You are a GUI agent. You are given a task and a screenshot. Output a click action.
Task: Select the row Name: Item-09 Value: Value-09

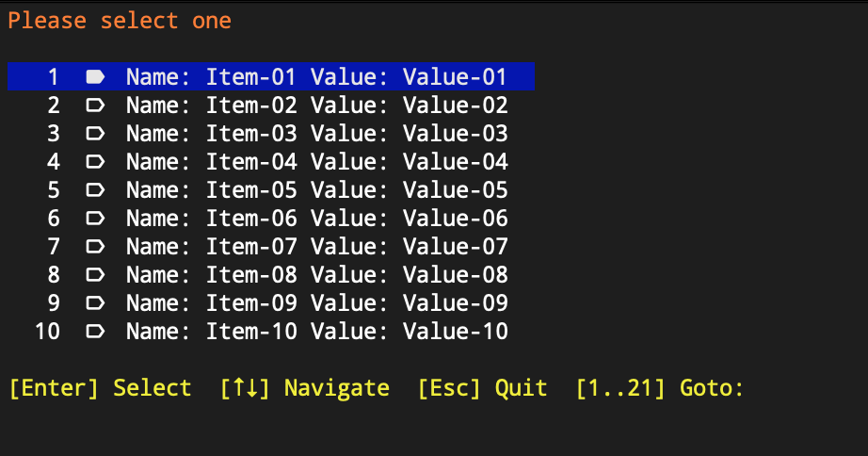271,302
